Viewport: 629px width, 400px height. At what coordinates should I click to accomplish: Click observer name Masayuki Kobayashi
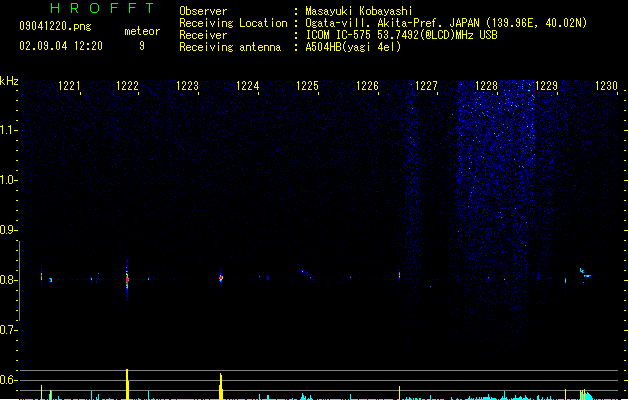coord(359,11)
